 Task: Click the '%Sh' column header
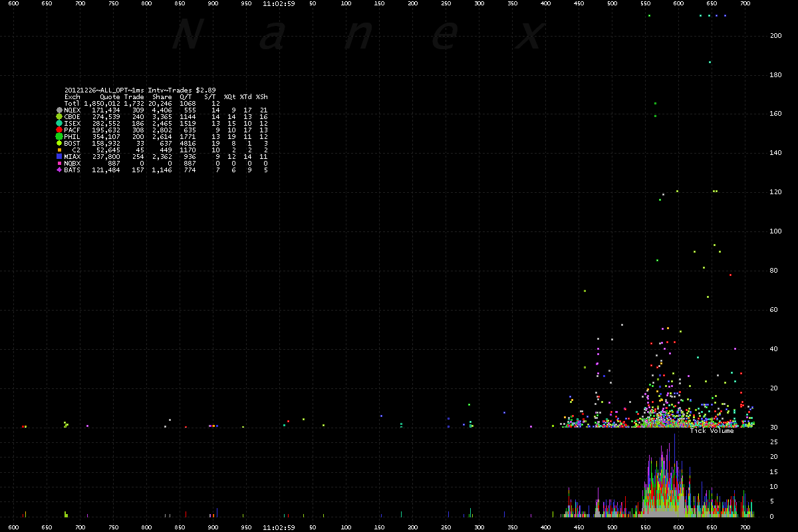point(261,96)
